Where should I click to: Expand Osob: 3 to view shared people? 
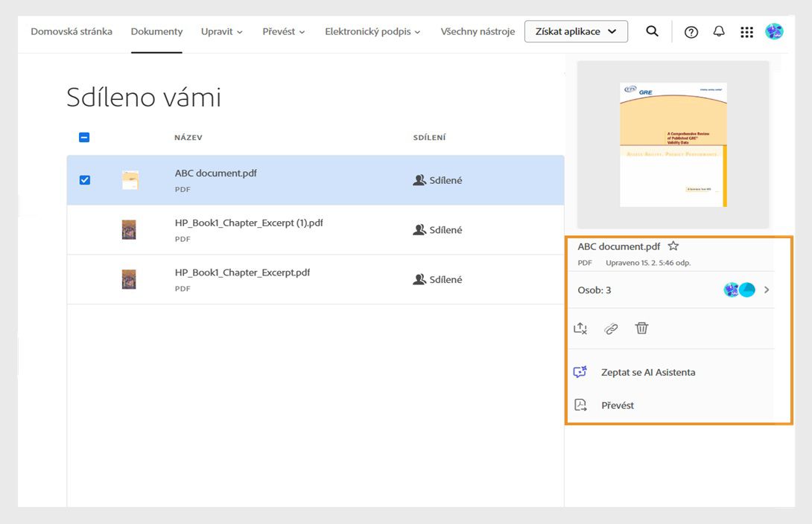pyautogui.click(x=766, y=290)
